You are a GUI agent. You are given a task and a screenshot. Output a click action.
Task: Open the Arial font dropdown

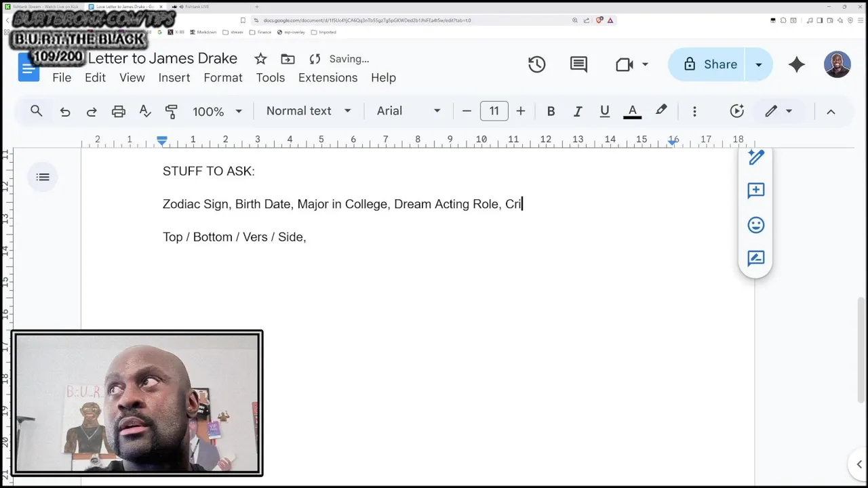coord(409,111)
